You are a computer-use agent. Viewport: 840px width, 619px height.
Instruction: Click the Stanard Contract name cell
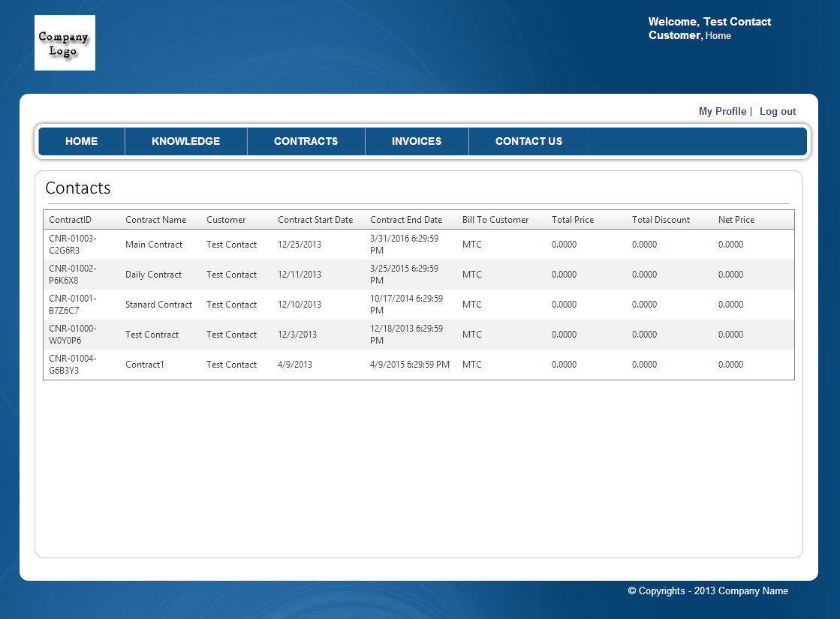[158, 305]
